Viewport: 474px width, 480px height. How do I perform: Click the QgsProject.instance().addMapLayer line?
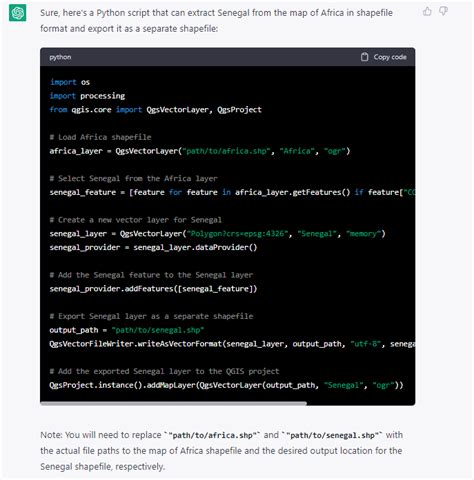[x=226, y=385]
